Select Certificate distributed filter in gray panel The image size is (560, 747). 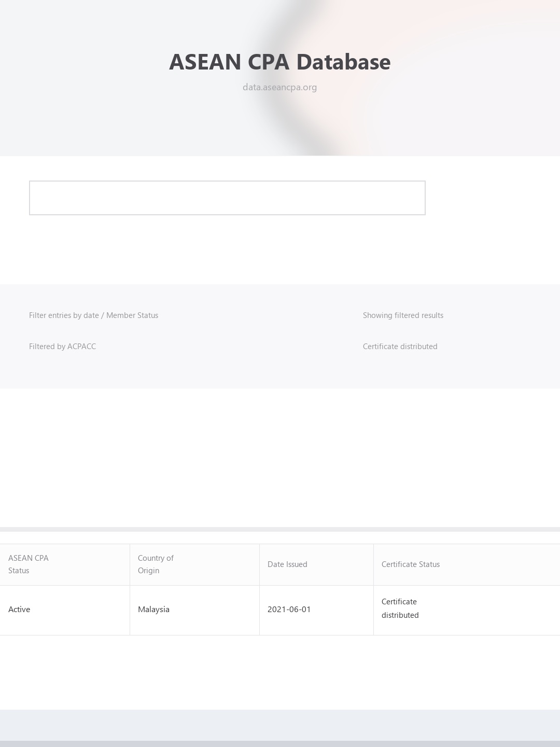click(x=400, y=347)
